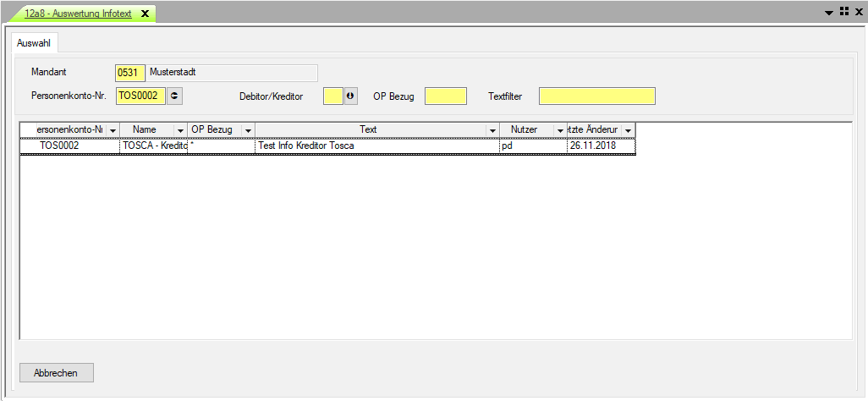The width and height of the screenshot is (868, 401).
Task: Close the 12a8 Auswertung Infotext tab
Action: (x=145, y=14)
